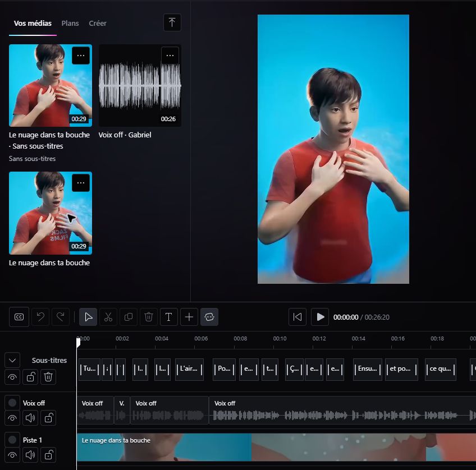Select Le nuage dans ta bouche timeline clip
Viewport: 476px width, 470px height.
[x=276, y=447]
